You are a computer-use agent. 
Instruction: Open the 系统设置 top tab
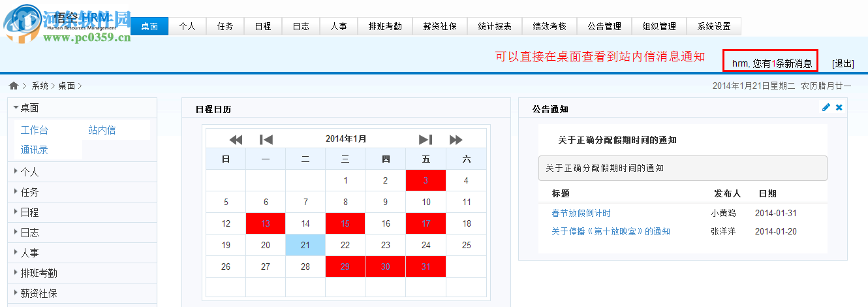click(x=714, y=26)
